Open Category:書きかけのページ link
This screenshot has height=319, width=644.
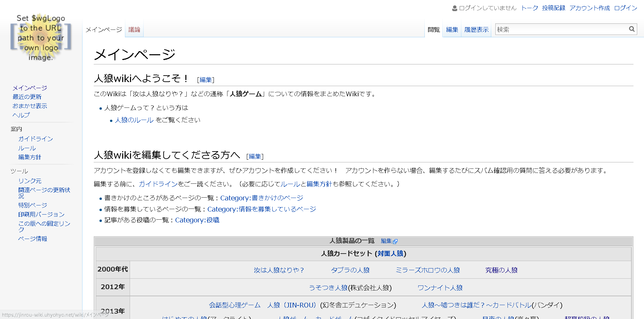(261, 198)
